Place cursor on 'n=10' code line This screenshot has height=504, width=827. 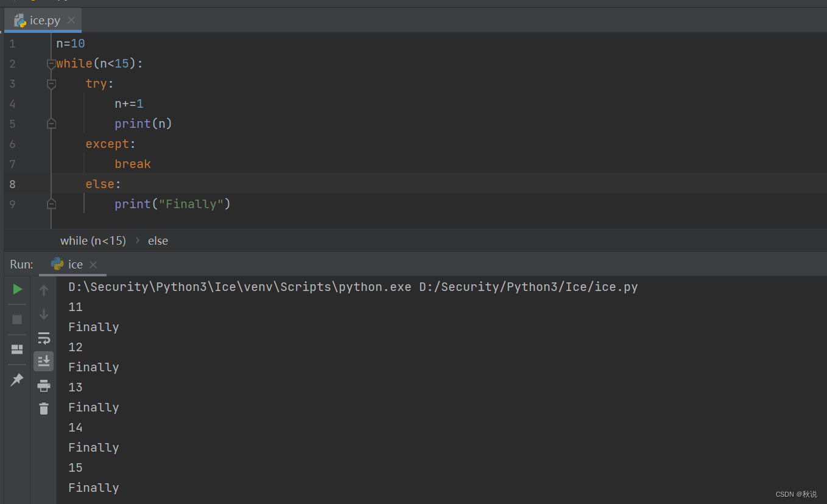tap(71, 44)
